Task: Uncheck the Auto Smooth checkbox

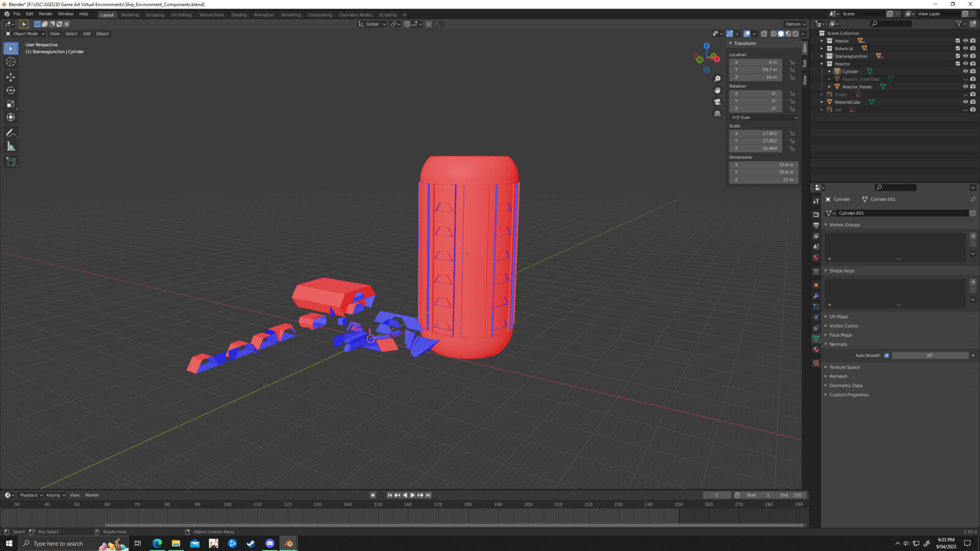Action: 886,356
